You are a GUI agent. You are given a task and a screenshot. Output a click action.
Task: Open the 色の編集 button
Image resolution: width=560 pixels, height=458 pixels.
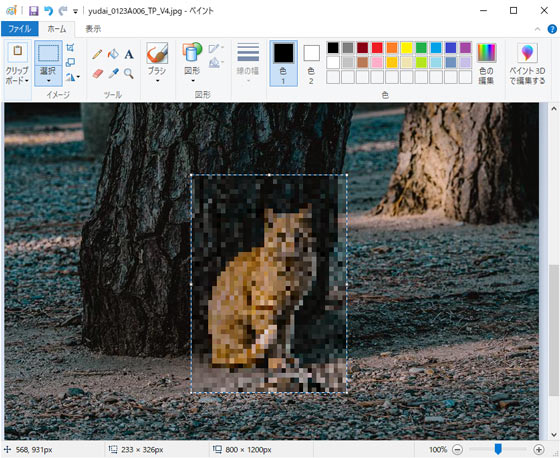click(486, 63)
